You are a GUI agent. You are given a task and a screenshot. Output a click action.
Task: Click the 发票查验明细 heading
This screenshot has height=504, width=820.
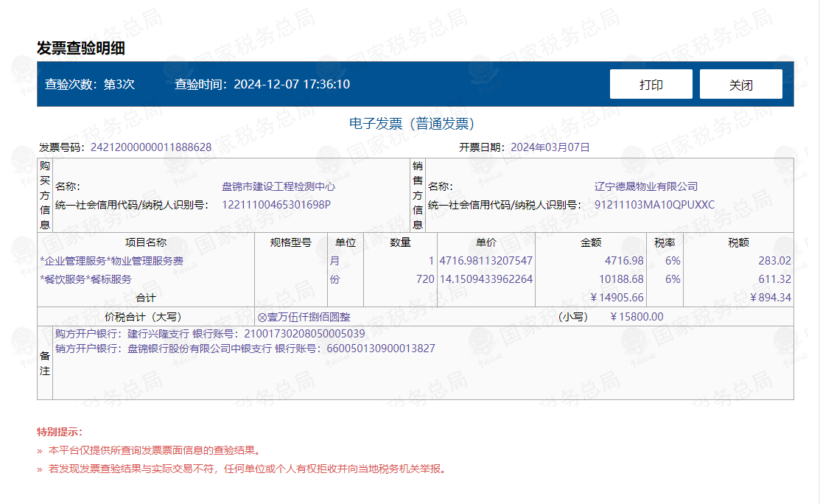click(81, 48)
